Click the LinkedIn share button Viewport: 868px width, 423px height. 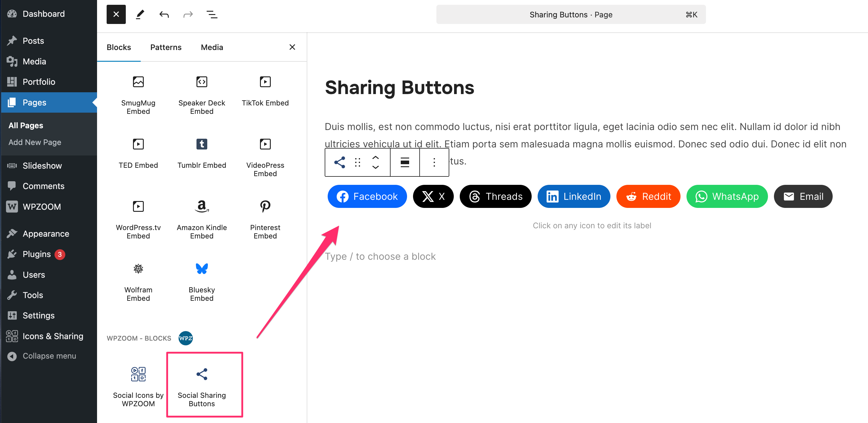574,196
